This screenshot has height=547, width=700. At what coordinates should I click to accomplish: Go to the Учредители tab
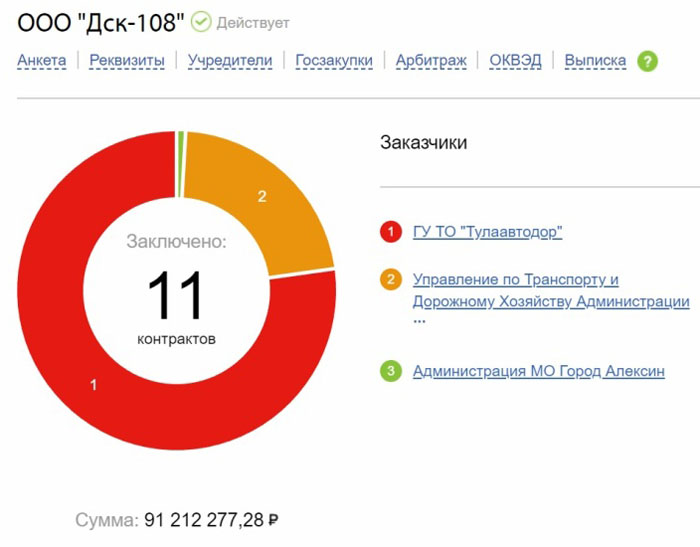coord(230,61)
